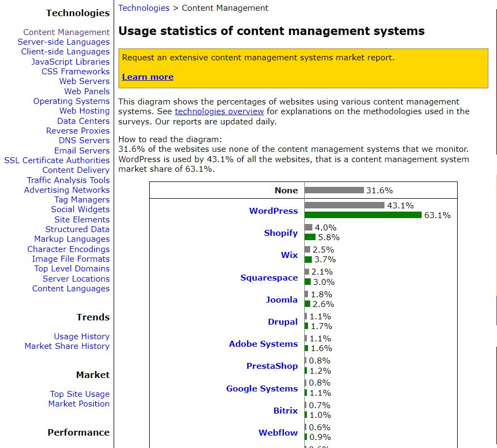Open Operating Systems statistics
497x448 pixels.
pos(71,101)
